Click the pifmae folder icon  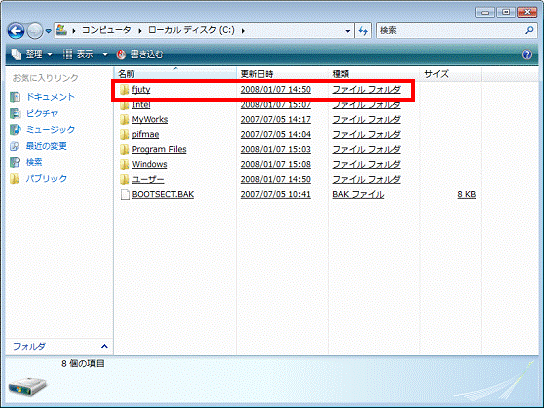tap(125, 135)
